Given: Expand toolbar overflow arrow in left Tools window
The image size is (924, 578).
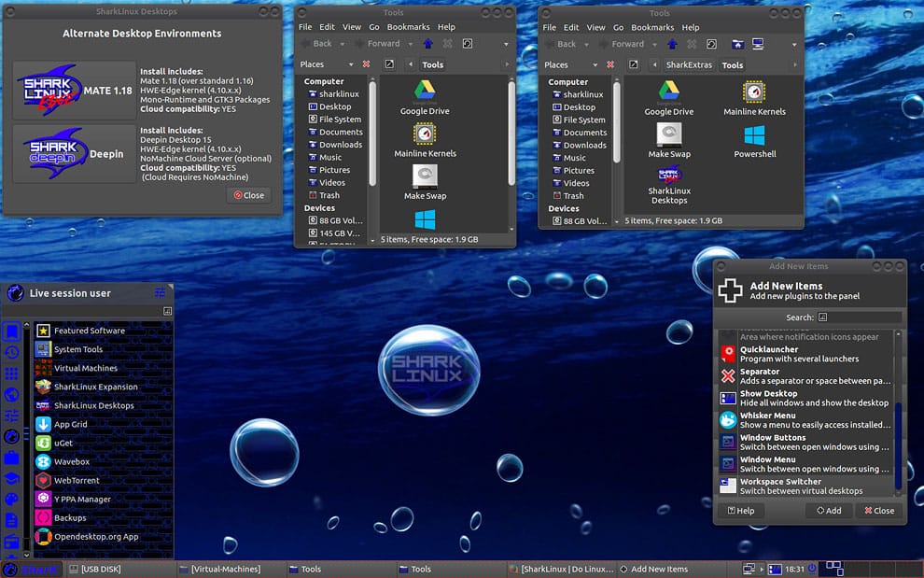Looking at the screenshot, I should 506,44.
